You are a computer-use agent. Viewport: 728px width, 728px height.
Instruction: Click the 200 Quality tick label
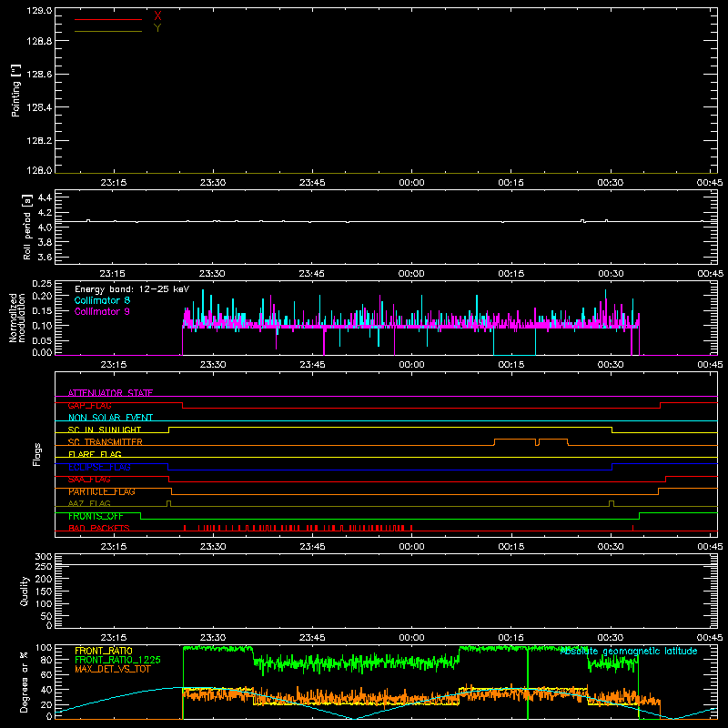click(44, 579)
